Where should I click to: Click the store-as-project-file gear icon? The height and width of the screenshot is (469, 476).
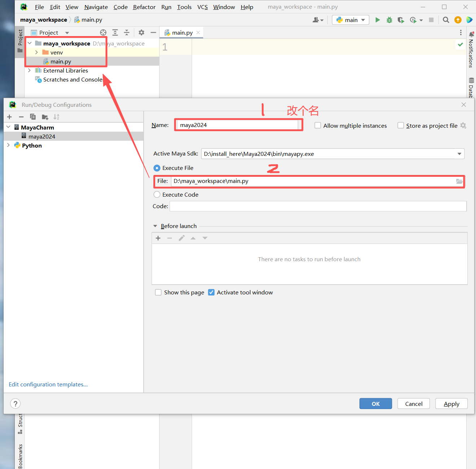point(463,126)
